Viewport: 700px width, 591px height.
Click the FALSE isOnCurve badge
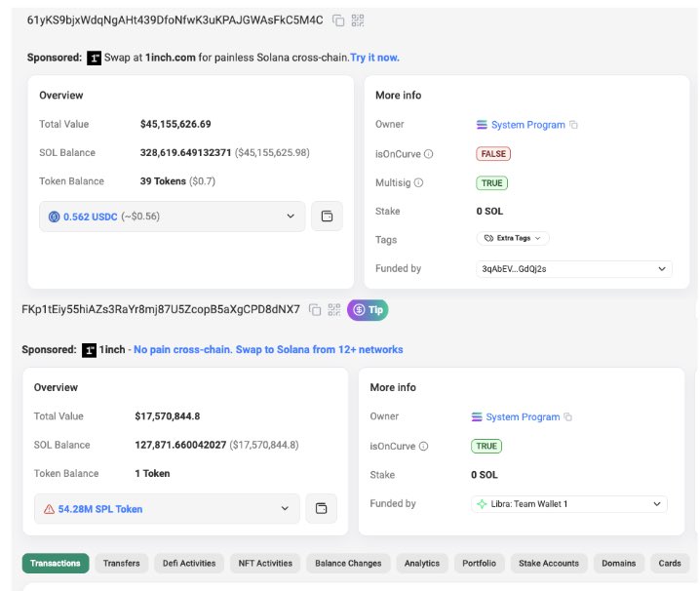(493, 154)
